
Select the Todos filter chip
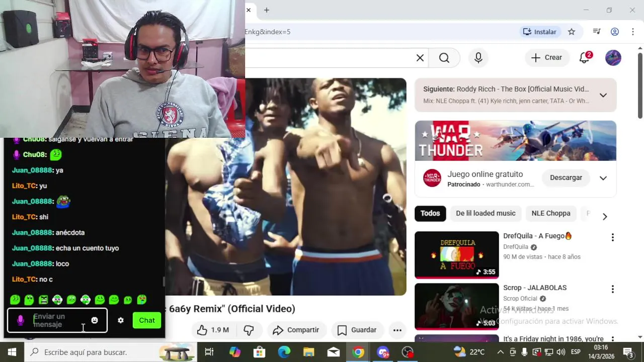pos(430,213)
